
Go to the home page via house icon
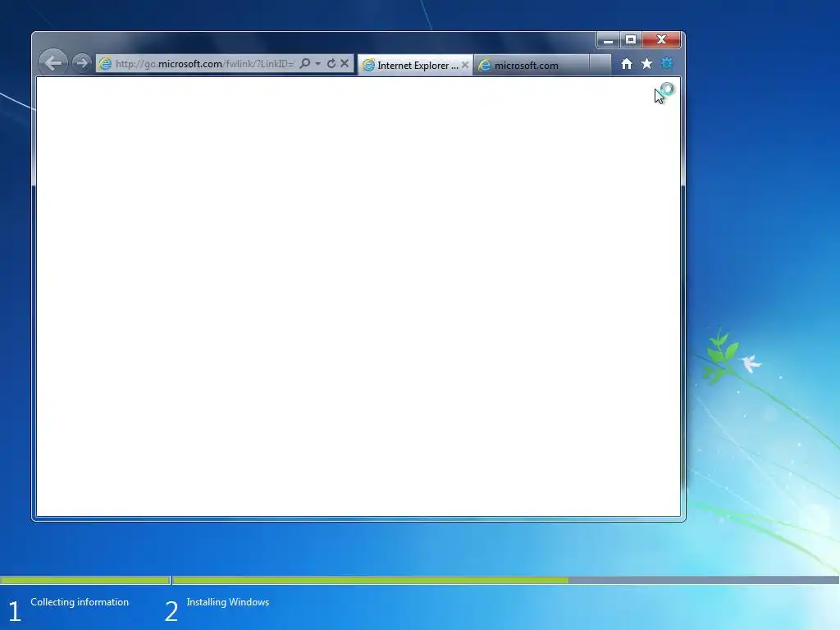(626, 64)
